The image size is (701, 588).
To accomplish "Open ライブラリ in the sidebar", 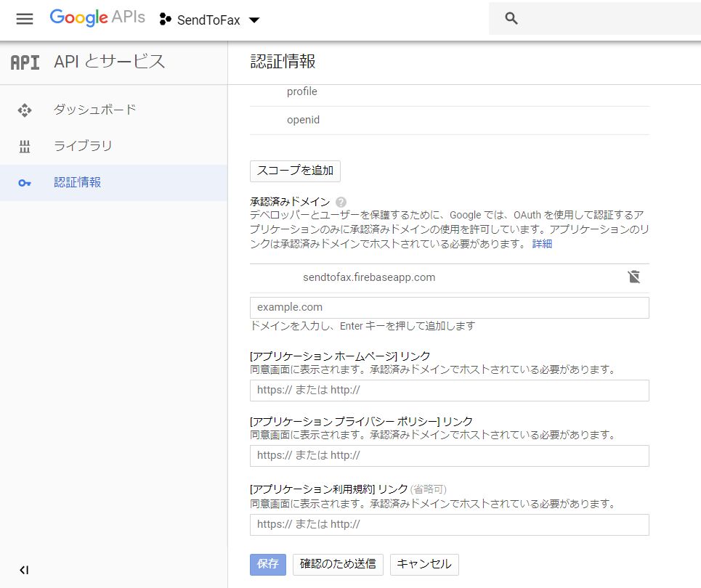I will tap(113, 146).
